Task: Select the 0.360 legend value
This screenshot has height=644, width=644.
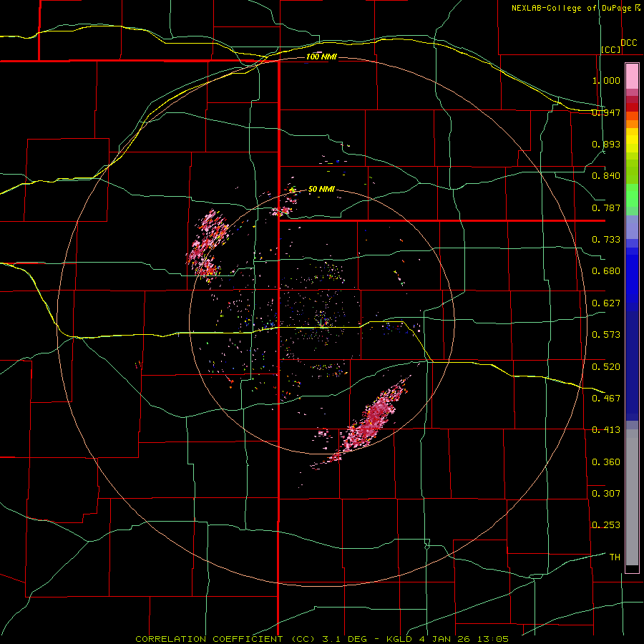Action: pyautogui.click(x=606, y=462)
